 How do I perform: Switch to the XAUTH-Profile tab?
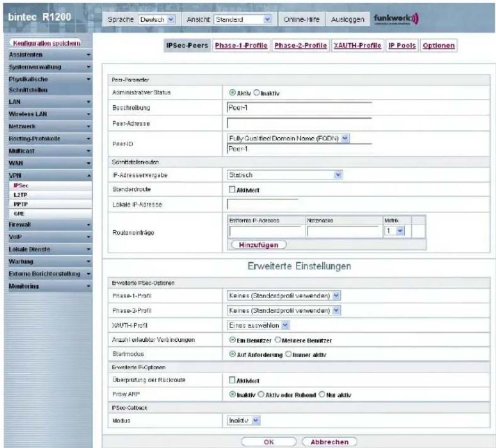pos(358,46)
